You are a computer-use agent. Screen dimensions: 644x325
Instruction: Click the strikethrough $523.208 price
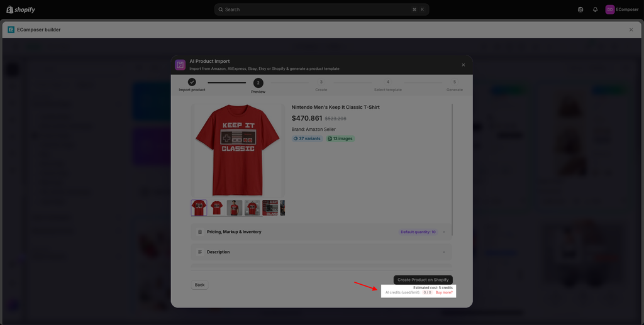click(336, 119)
